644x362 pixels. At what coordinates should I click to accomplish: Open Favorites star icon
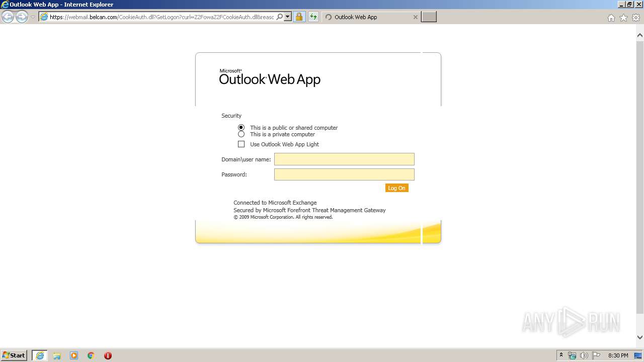623,18
